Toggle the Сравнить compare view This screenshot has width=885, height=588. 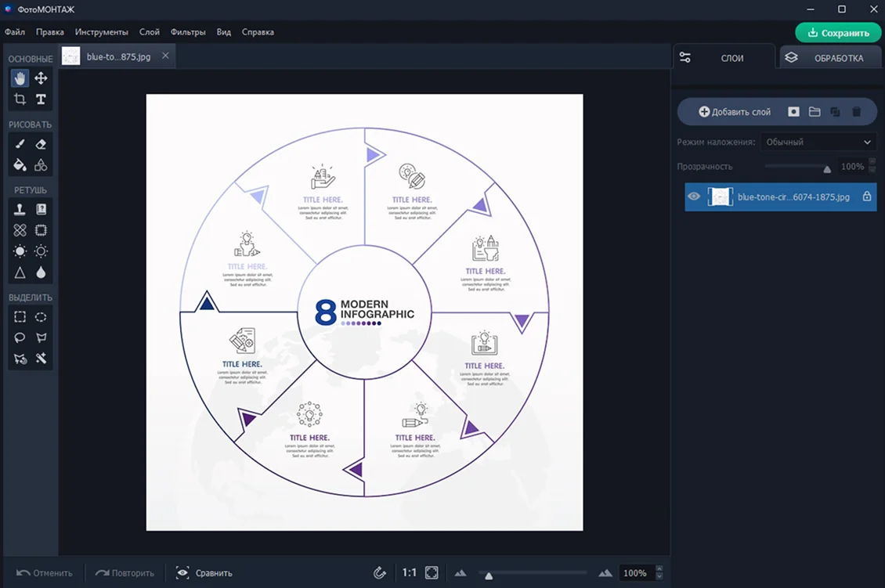click(204, 573)
